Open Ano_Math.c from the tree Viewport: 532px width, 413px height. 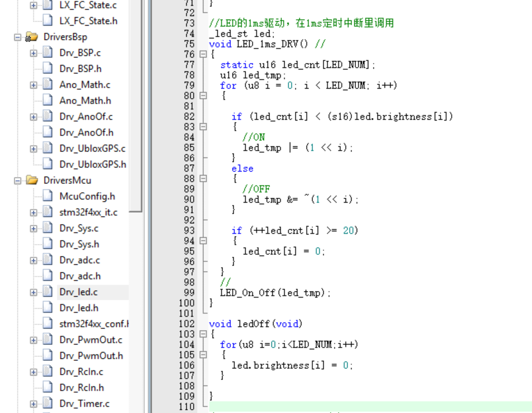pos(85,85)
